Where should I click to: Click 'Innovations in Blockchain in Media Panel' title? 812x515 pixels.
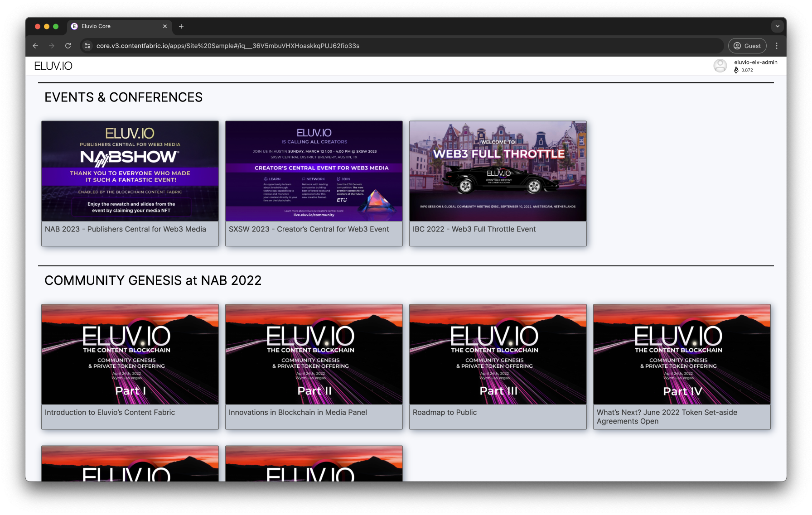pos(298,413)
